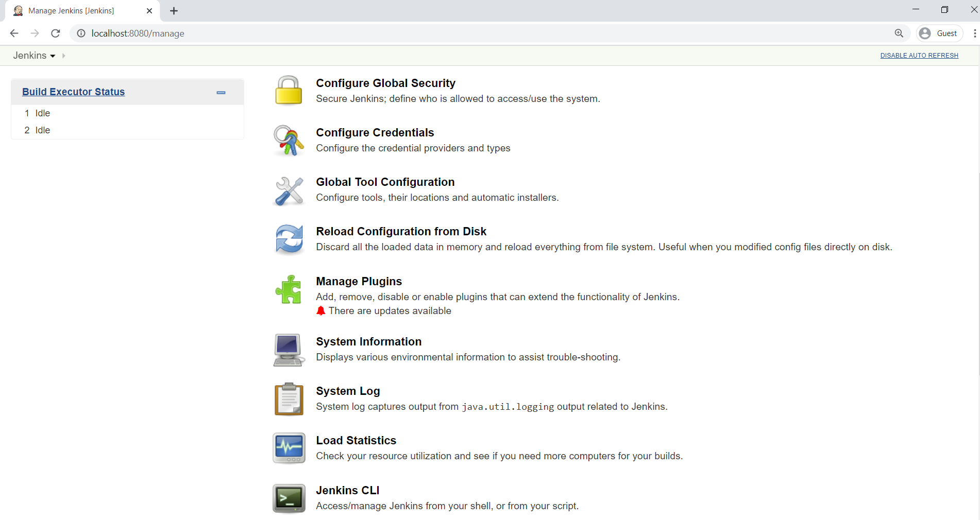Viewport: 980px width, 520px height.
Task: Click the site info icon in address bar
Action: [x=81, y=33]
